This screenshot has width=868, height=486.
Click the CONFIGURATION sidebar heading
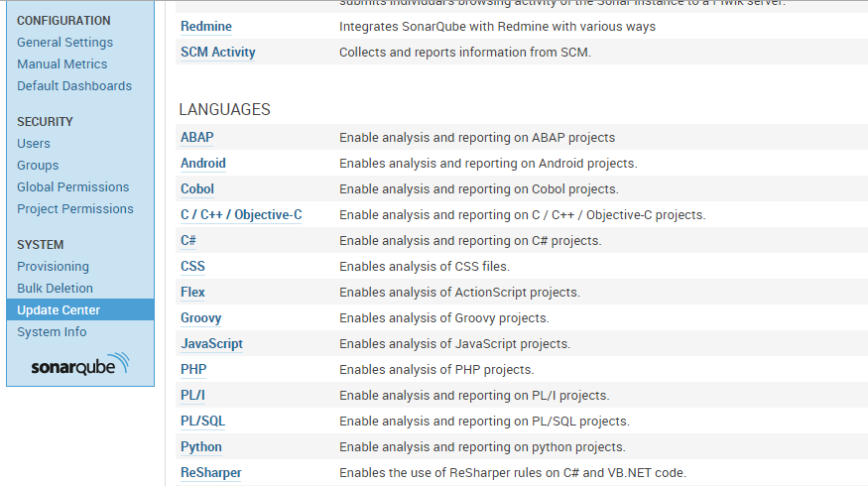click(x=63, y=21)
